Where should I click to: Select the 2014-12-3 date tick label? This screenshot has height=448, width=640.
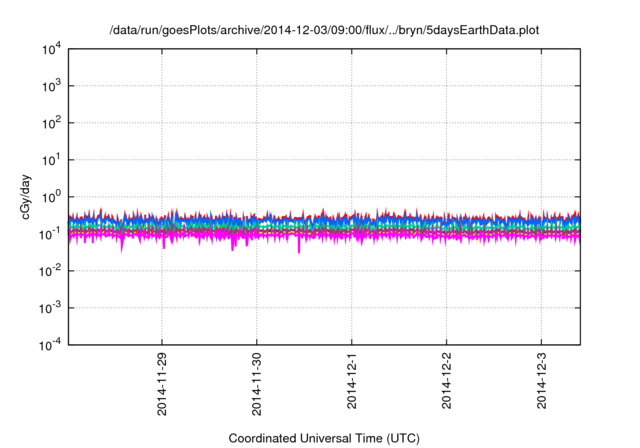coord(541,381)
